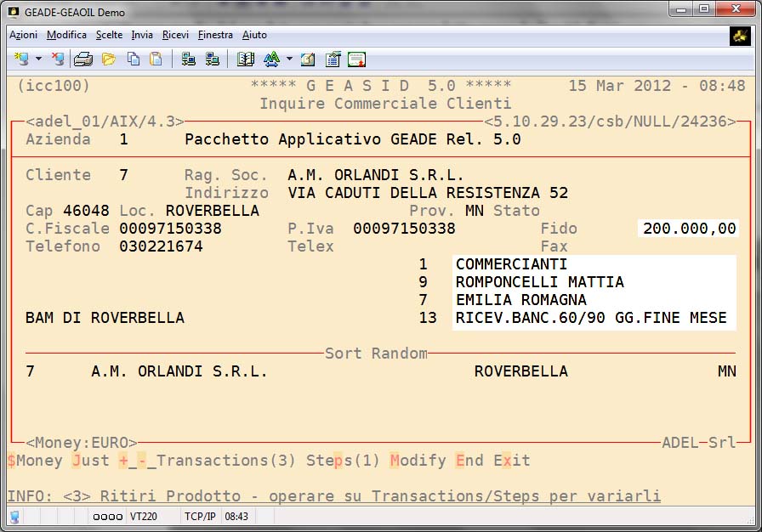Click the Exit command in terminal
The width and height of the screenshot is (762, 532).
pos(511,461)
